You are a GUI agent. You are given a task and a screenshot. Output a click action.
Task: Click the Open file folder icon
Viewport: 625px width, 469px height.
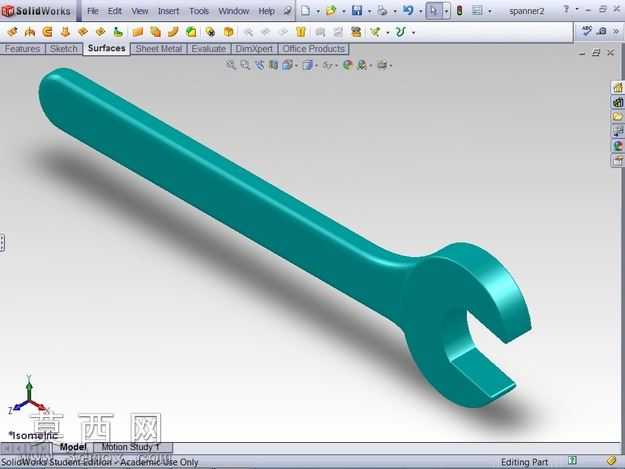(x=331, y=11)
